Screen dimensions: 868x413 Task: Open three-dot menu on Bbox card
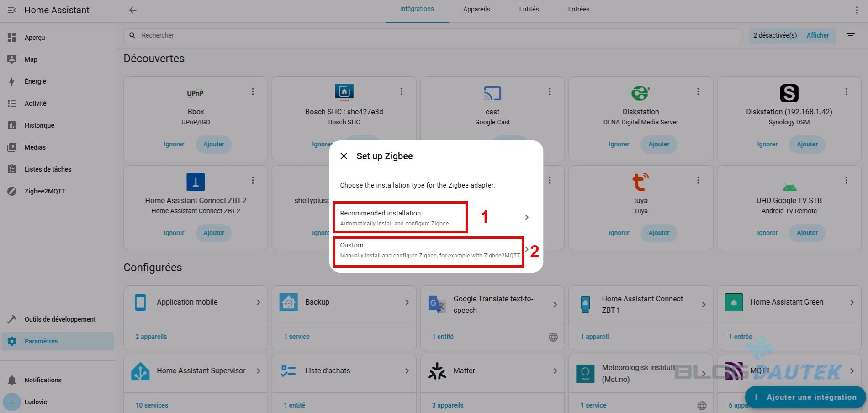coord(253,91)
